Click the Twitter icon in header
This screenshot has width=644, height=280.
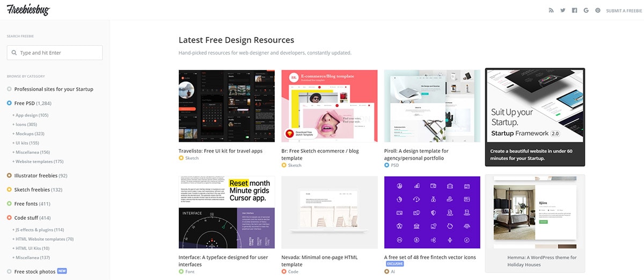563,10
